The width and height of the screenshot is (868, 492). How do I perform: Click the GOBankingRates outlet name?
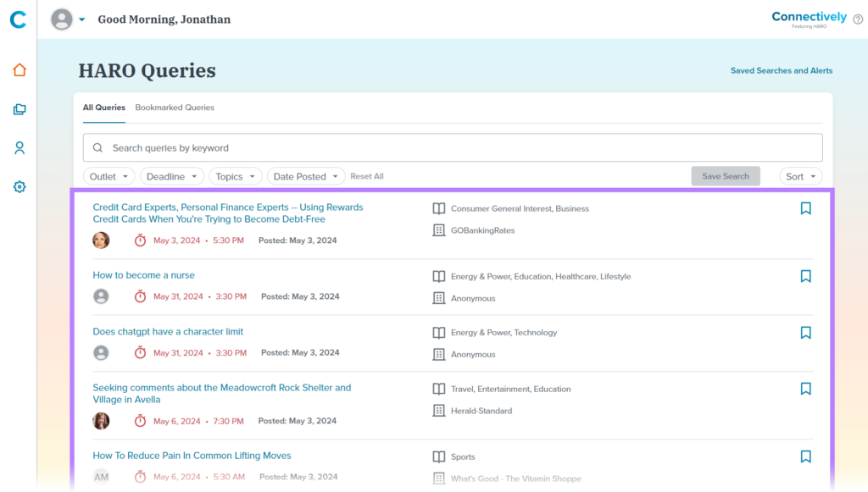[x=482, y=230]
